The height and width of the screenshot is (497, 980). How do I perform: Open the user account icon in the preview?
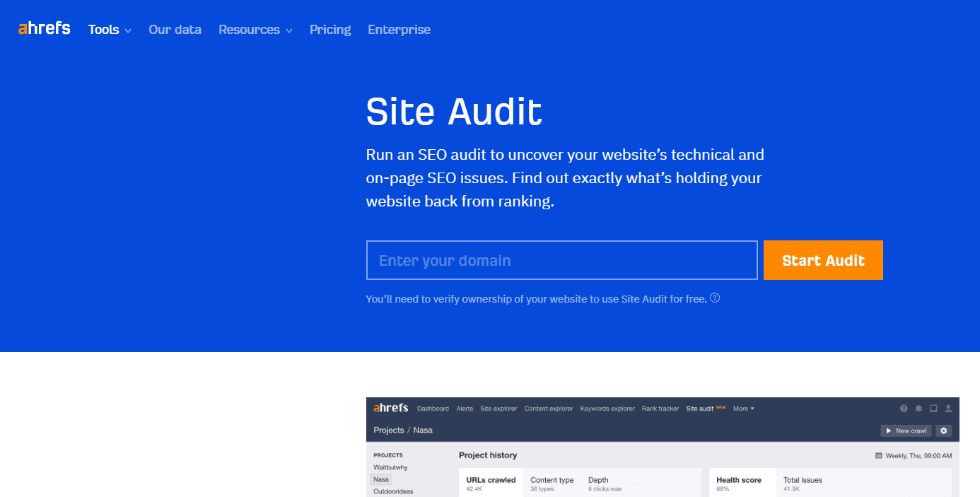tap(948, 409)
